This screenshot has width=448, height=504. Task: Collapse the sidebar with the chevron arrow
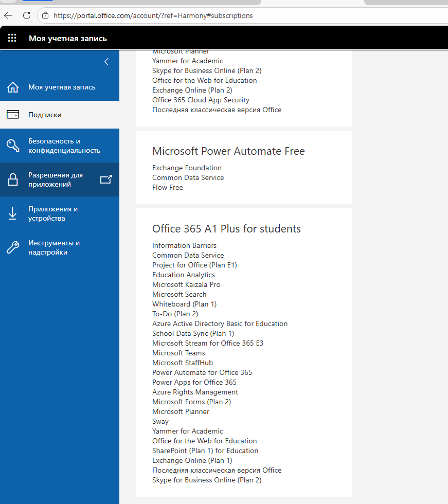[x=106, y=62]
